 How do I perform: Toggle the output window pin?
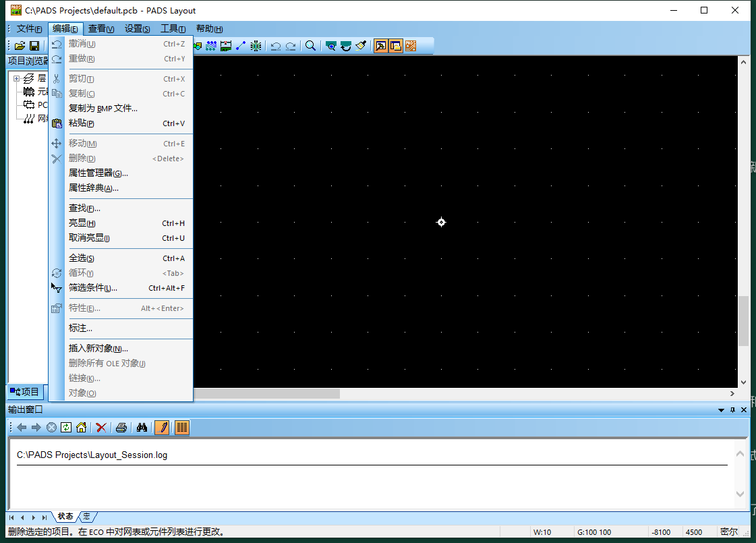tap(732, 410)
